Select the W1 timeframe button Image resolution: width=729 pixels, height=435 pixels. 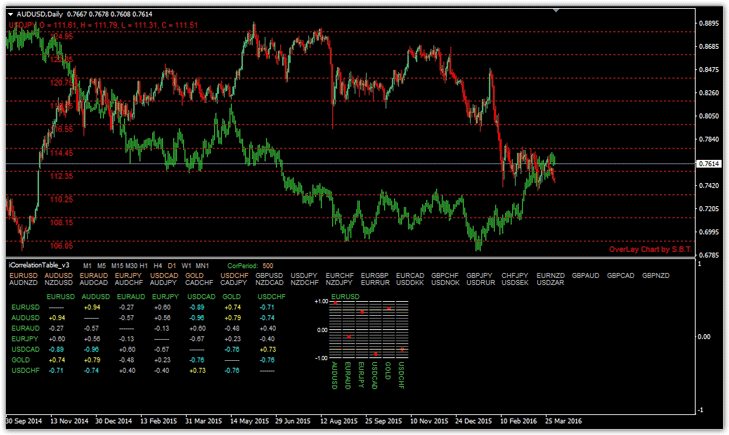click(x=186, y=265)
